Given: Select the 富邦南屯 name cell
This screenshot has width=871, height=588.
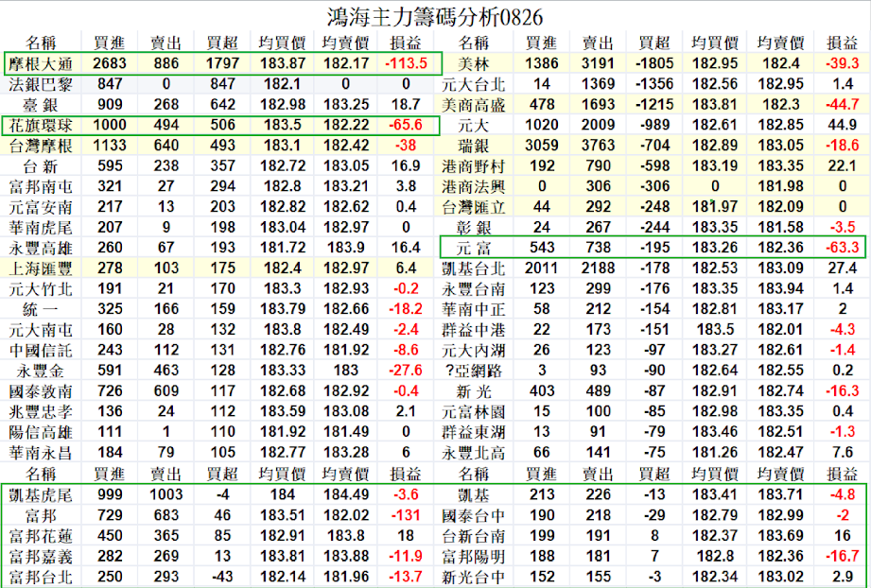Looking at the screenshot, I should [41, 187].
